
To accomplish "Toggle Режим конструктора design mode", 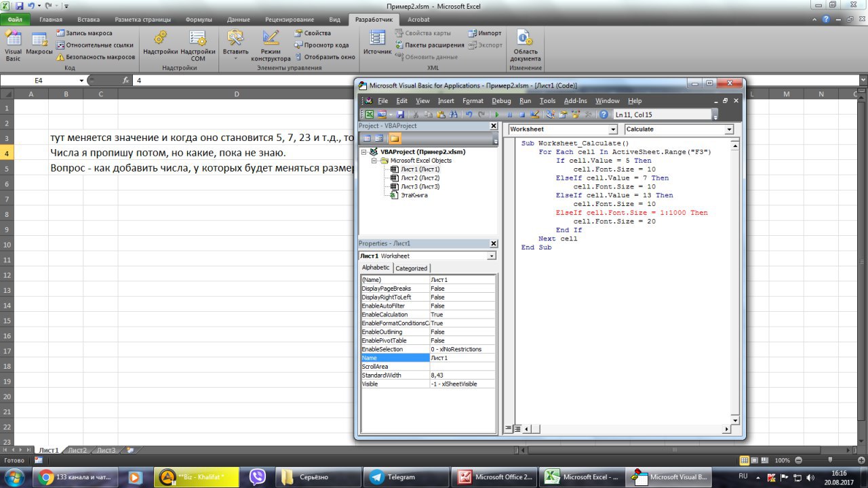I will click(271, 46).
